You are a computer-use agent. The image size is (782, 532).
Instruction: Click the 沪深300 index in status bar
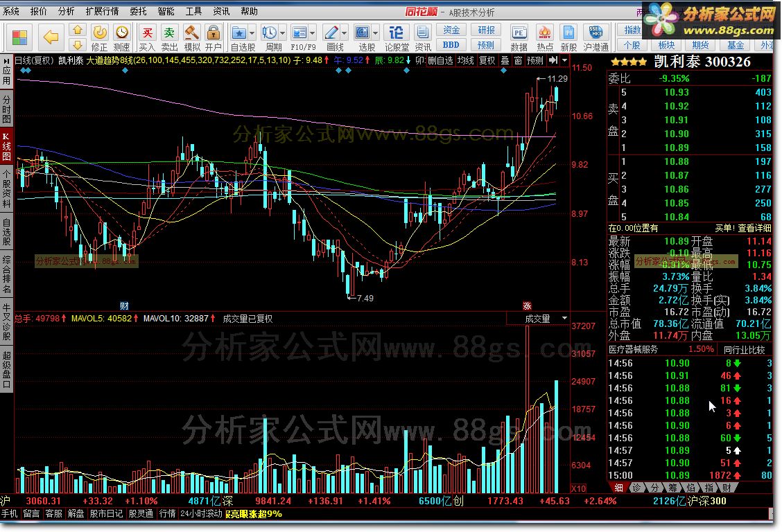coord(706,501)
